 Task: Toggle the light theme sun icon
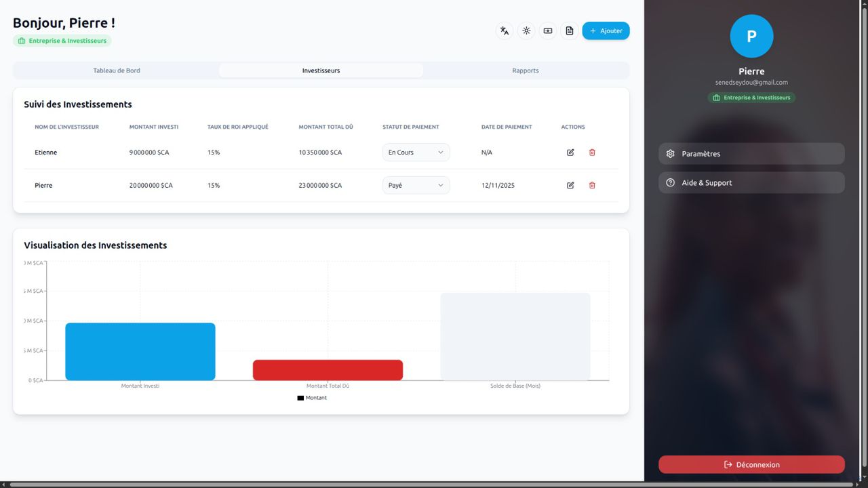pos(526,30)
